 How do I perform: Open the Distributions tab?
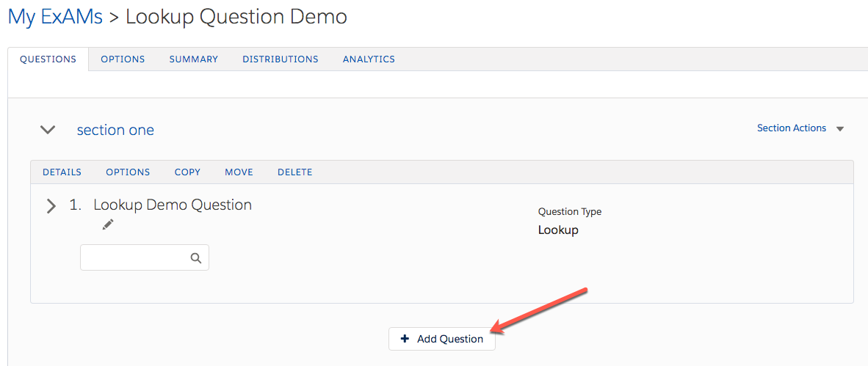[x=281, y=59]
